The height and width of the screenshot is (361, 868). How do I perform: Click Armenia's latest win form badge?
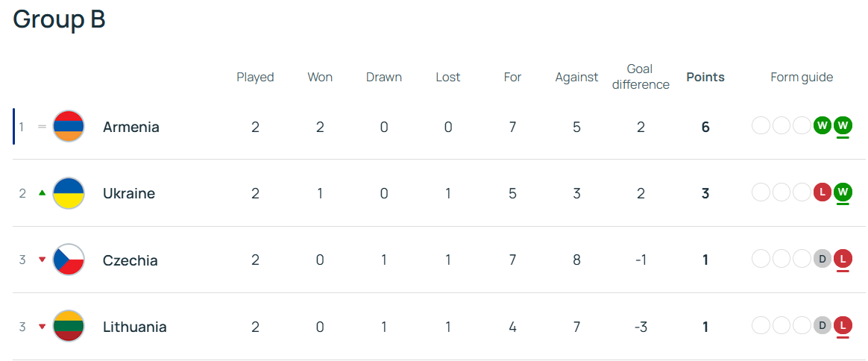pos(843,125)
